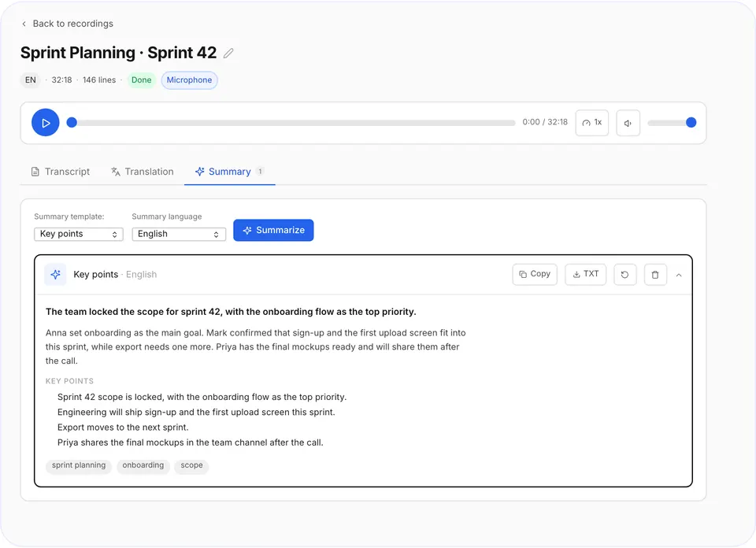This screenshot has height=548, width=756.
Task: Delete the Key points summary
Action: pyautogui.click(x=655, y=275)
